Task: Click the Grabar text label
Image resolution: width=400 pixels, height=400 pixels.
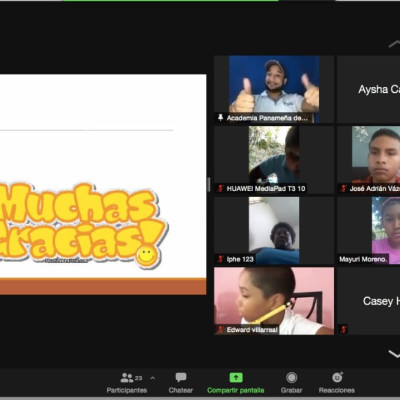Action: [x=291, y=390]
